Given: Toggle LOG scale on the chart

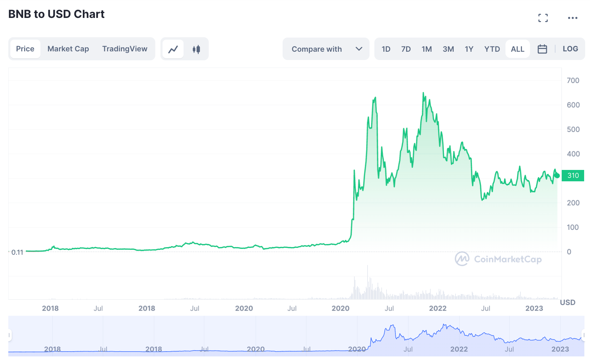Looking at the screenshot, I should [x=570, y=49].
